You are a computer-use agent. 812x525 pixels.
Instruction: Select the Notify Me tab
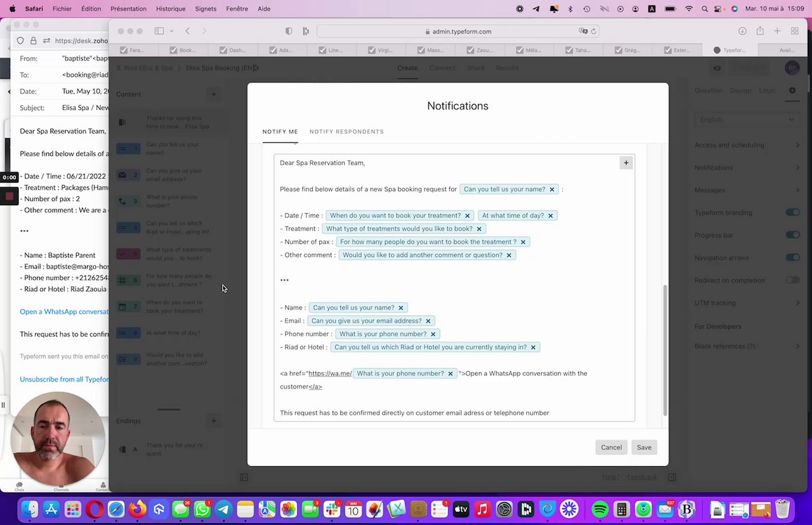point(280,132)
